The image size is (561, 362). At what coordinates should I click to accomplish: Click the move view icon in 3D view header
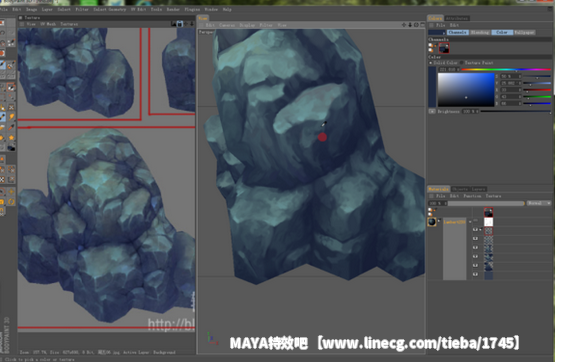(404, 25)
